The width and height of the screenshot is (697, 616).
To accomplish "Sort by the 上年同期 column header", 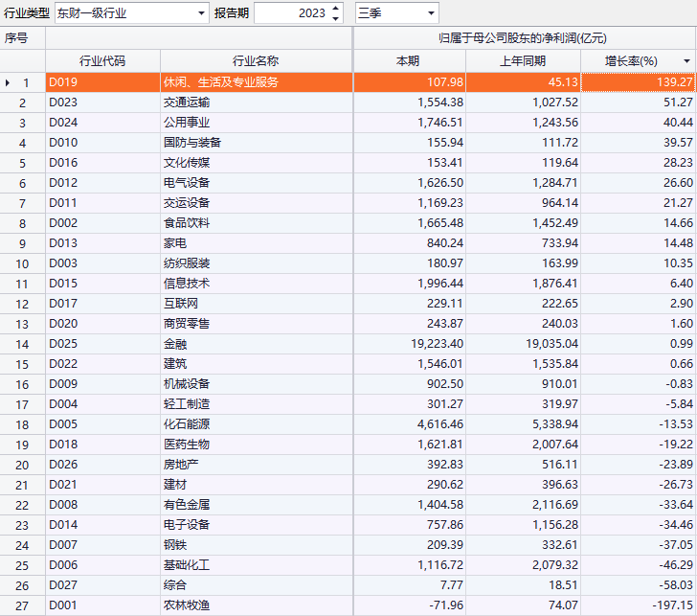I will (x=523, y=61).
